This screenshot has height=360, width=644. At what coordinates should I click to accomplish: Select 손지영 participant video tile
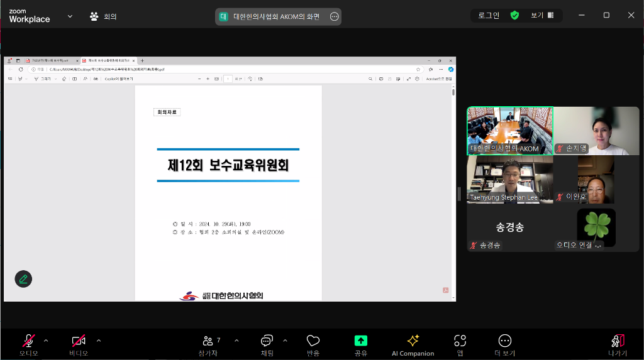point(596,131)
